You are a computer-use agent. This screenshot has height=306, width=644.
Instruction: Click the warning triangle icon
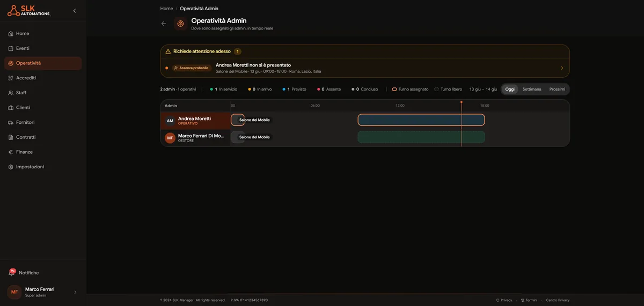click(x=168, y=51)
